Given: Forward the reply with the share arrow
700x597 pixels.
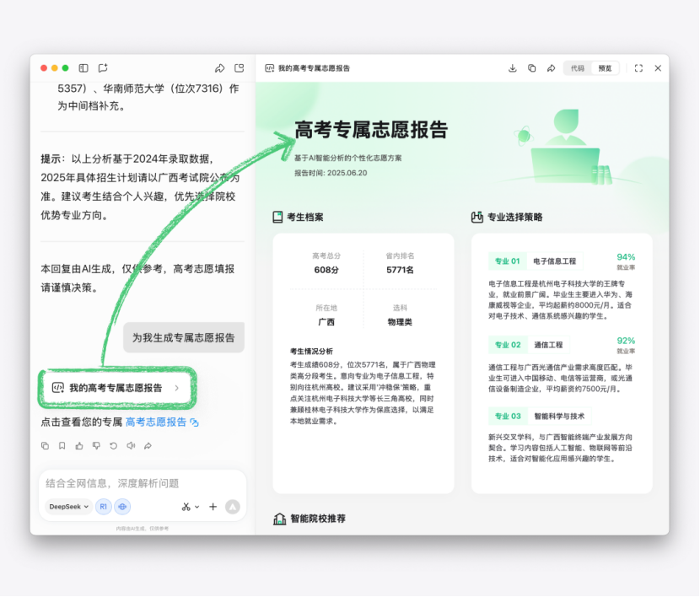Looking at the screenshot, I should click(148, 446).
